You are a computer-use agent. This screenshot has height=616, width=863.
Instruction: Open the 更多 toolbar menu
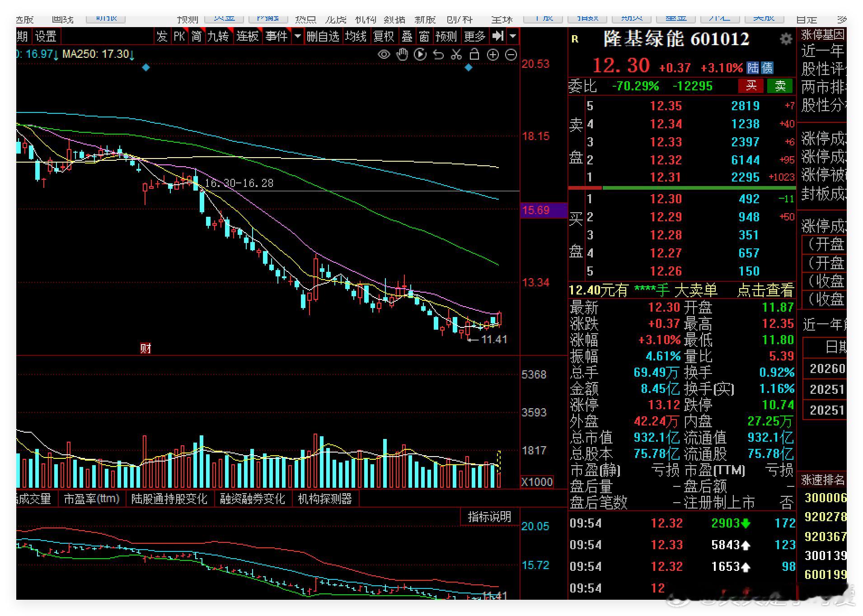click(474, 36)
